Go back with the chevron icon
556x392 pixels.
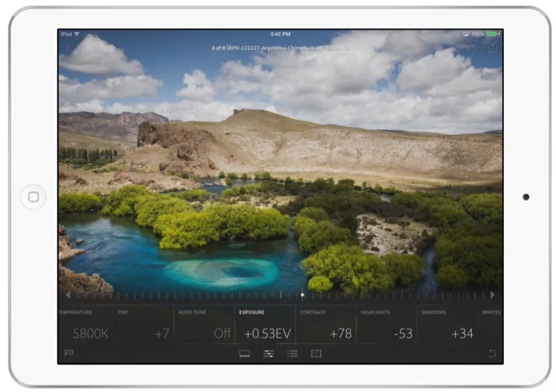[67, 48]
